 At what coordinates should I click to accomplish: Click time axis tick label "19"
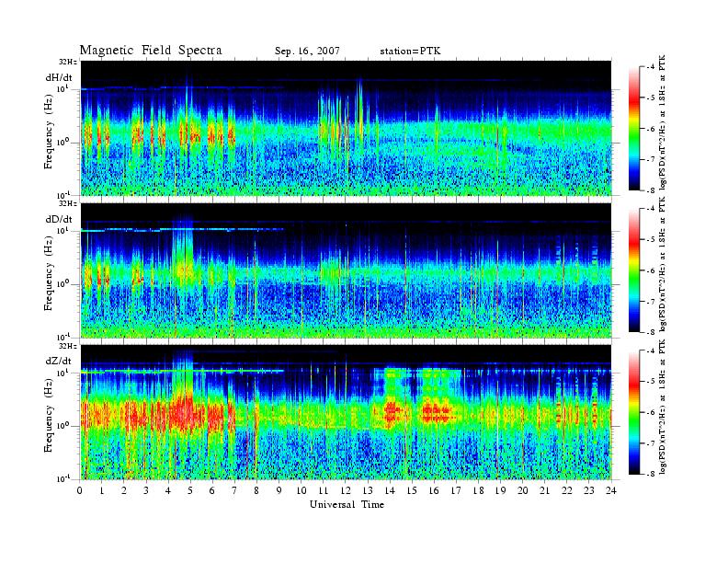pos(500,490)
